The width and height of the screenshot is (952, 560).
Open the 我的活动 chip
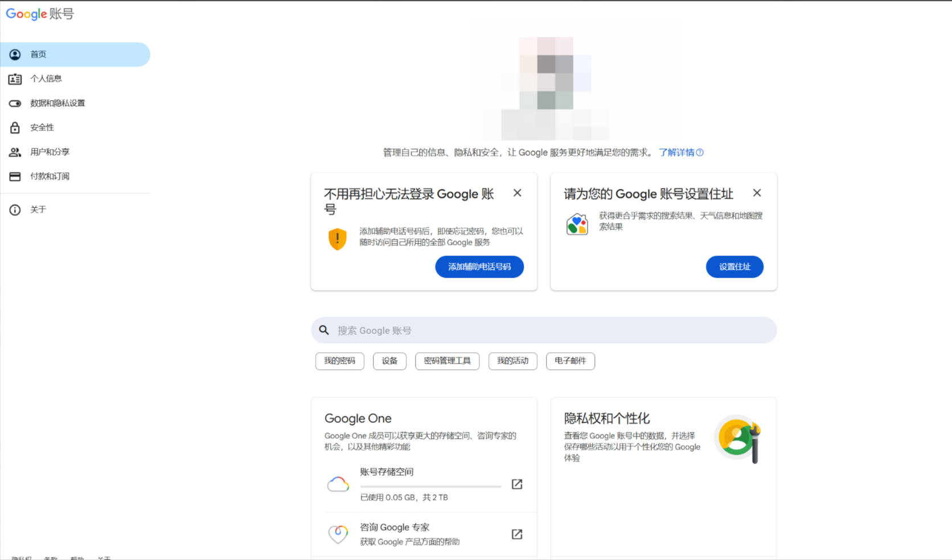513,361
